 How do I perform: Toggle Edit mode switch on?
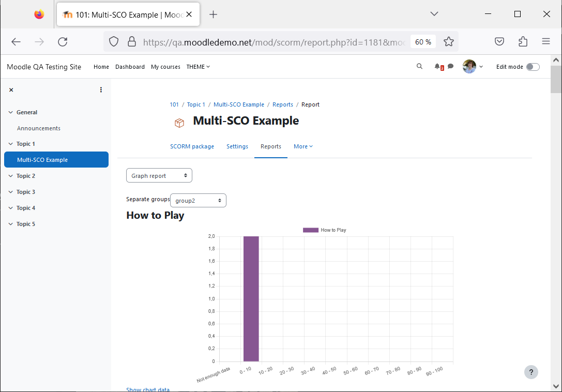(533, 67)
